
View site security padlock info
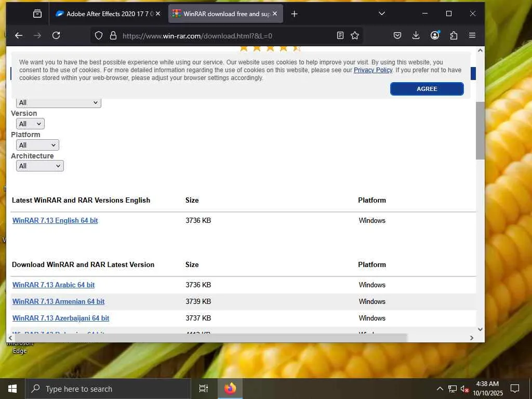[x=113, y=36]
